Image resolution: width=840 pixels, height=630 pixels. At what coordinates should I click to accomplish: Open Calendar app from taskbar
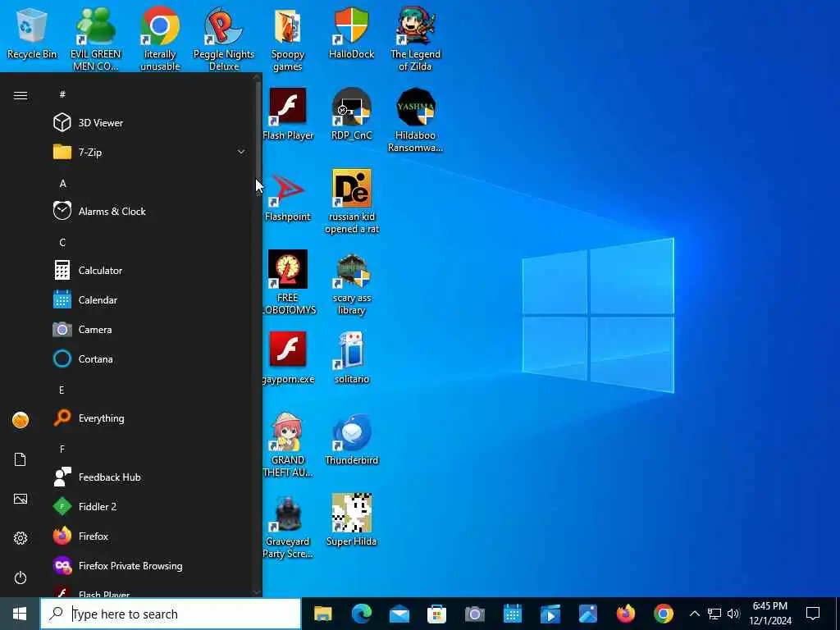click(x=513, y=614)
